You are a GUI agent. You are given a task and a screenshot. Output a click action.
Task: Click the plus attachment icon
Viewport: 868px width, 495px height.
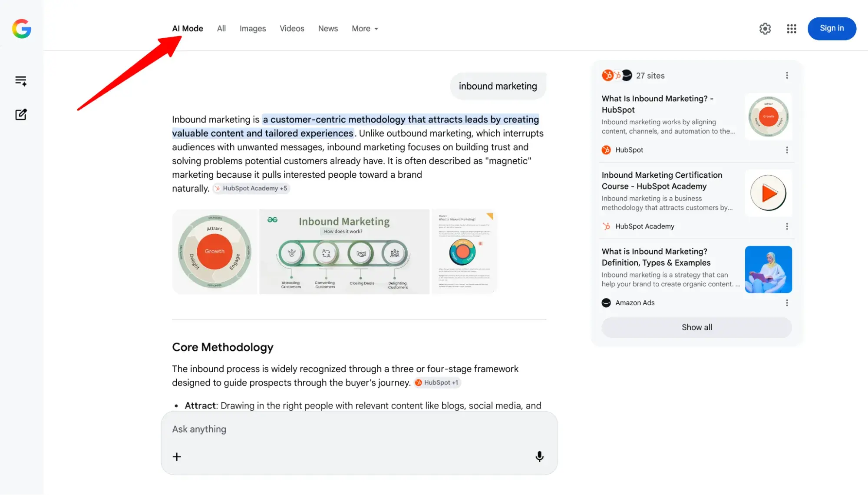tap(177, 456)
